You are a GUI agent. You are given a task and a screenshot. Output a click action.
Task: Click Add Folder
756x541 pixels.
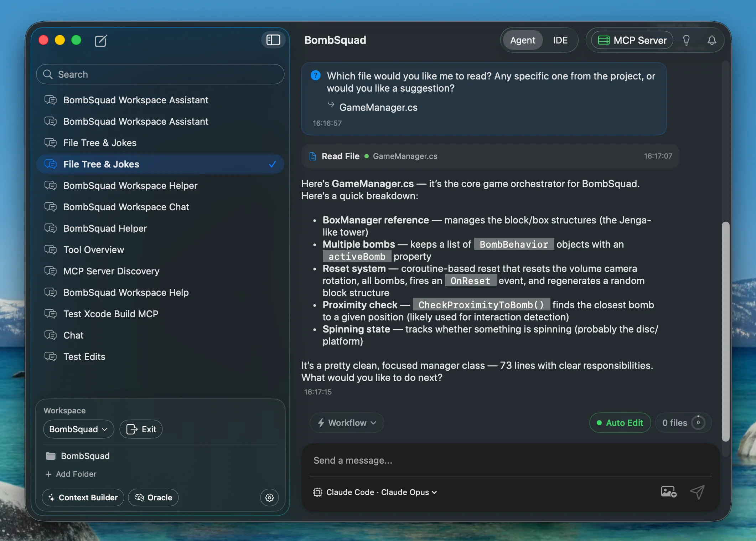(x=71, y=474)
